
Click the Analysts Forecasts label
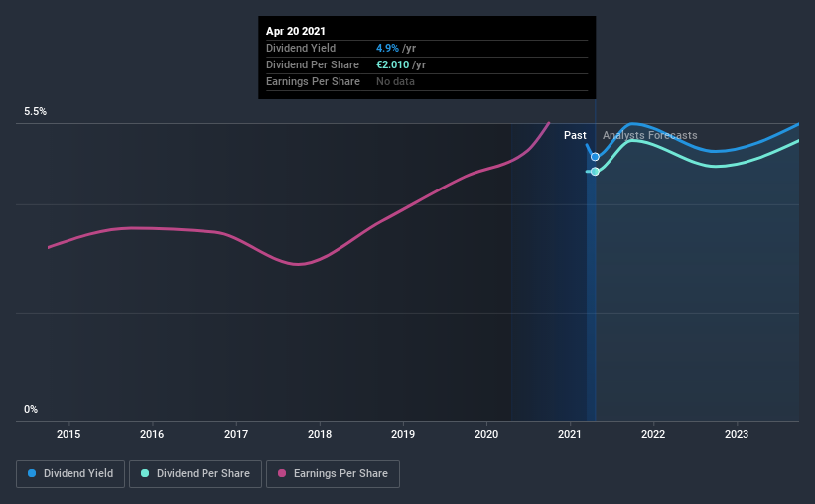[x=649, y=135]
